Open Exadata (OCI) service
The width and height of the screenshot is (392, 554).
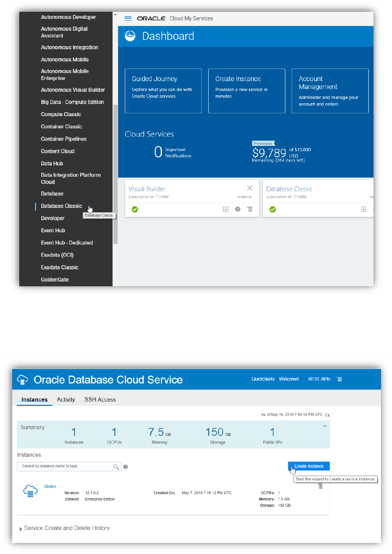point(57,255)
